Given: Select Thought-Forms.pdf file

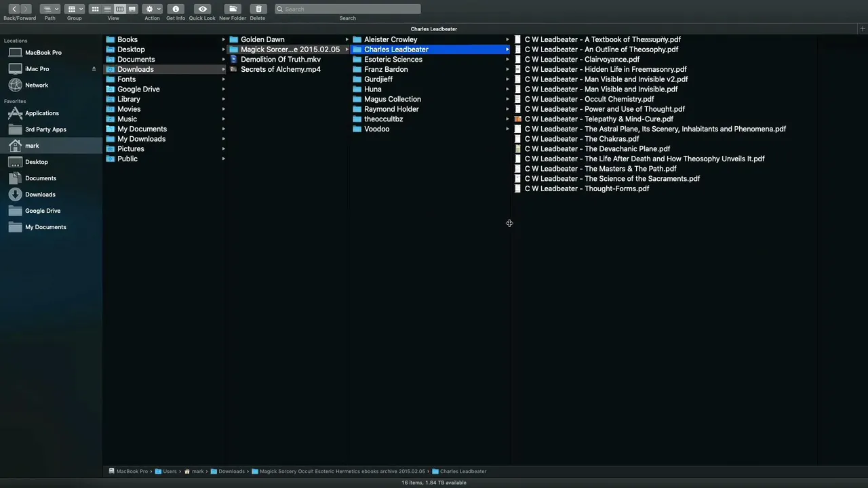Looking at the screenshot, I should tap(587, 188).
